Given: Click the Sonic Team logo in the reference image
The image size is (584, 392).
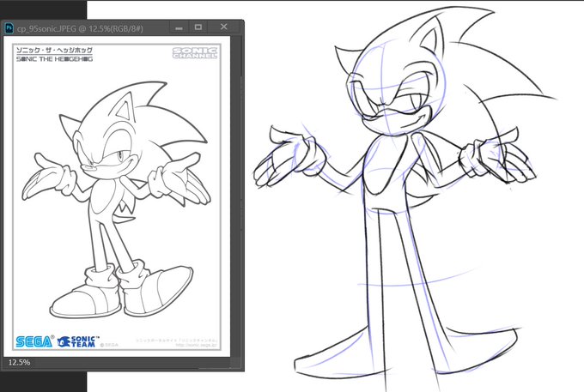Looking at the screenshot, I should (79, 341).
